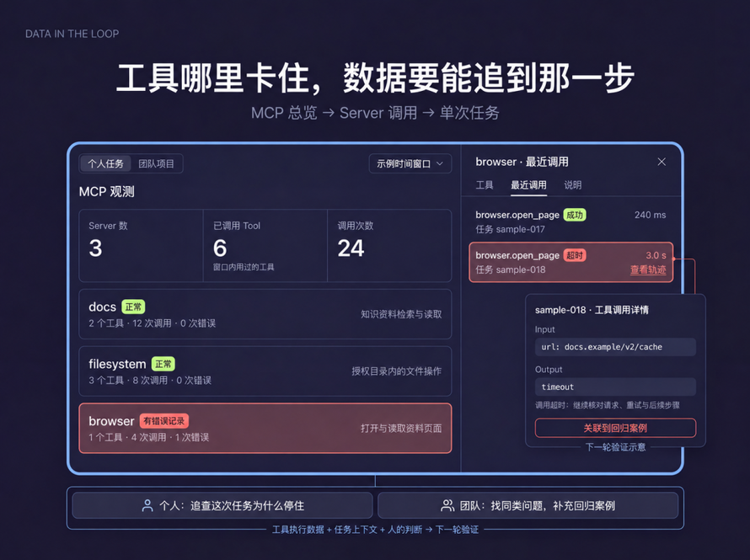Click 团队：找同类问题，补充回归案例 button
Image resolution: width=750 pixels, height=560 pixels.
point(528,505)
